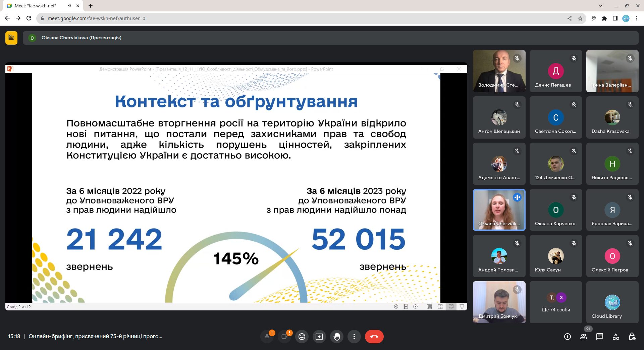
Task: Open meeting details info icon
Action: 567,337
